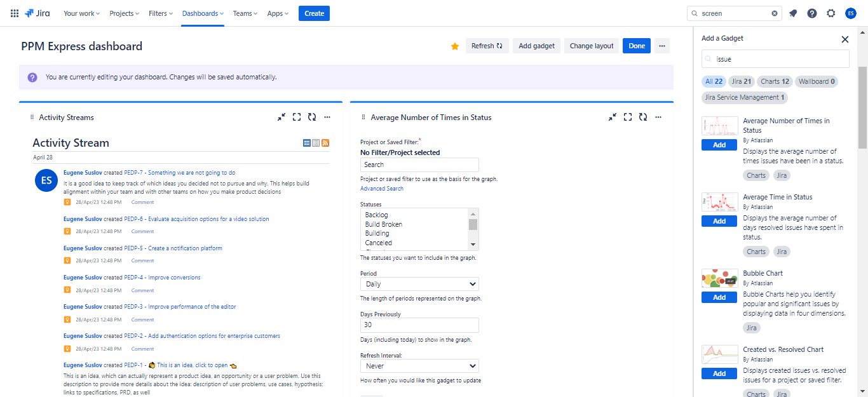Open the Period Daily dropdown
Screen dimensions: 868x397
(419, 284)
